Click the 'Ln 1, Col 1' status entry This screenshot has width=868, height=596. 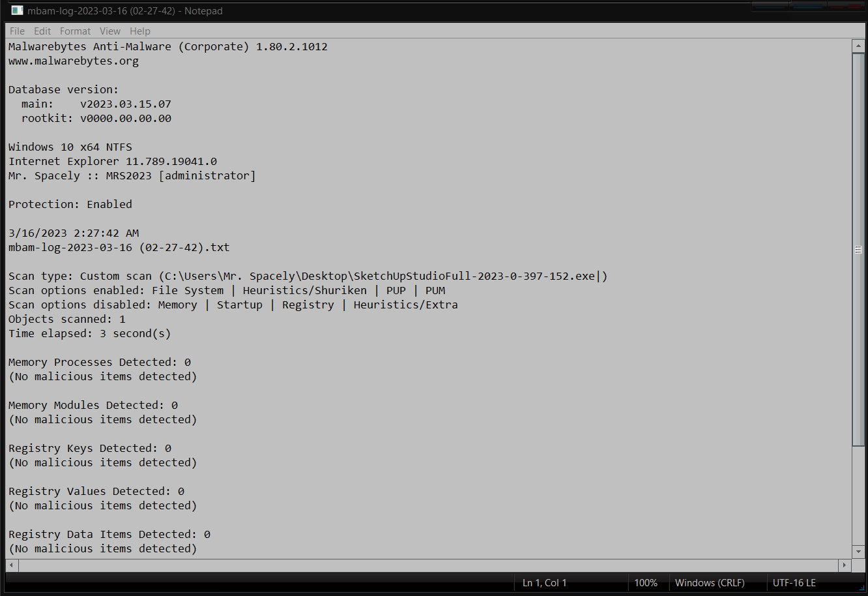[545, 583]
